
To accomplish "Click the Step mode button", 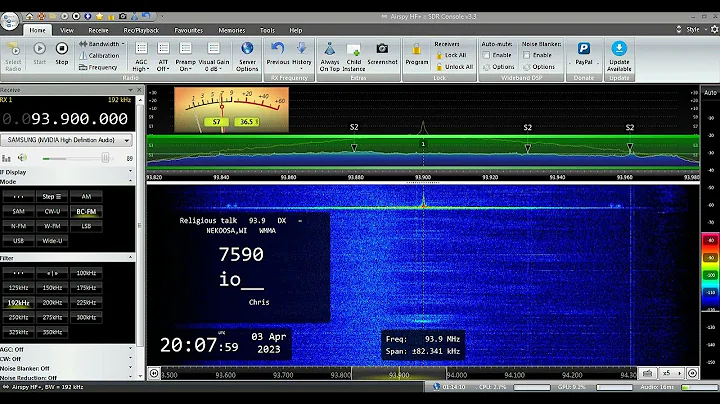I will 52,196.
